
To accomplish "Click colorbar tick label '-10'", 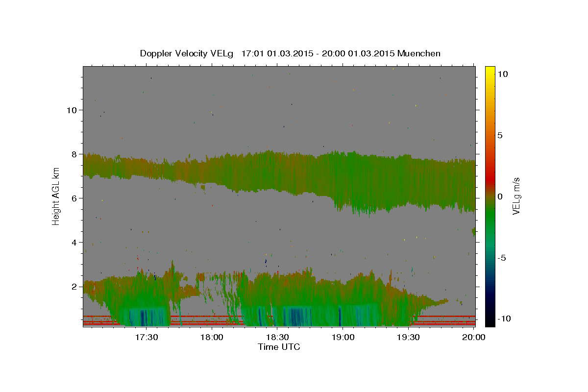I will point(504,318).
